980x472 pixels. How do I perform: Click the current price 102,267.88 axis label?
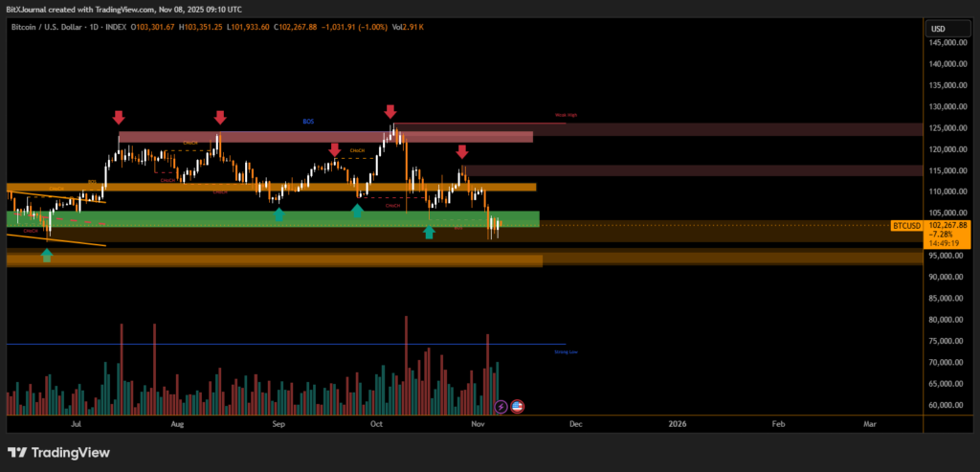948,225
